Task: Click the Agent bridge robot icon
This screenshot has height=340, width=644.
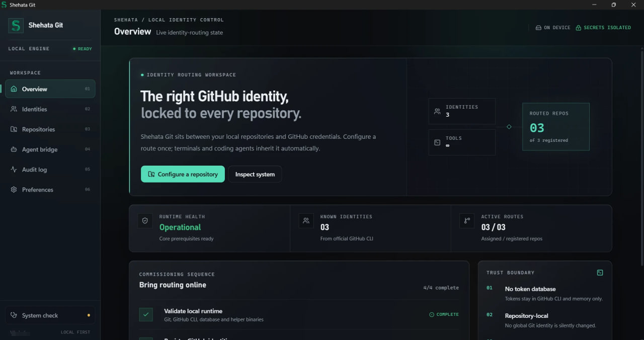Action: 14,149
